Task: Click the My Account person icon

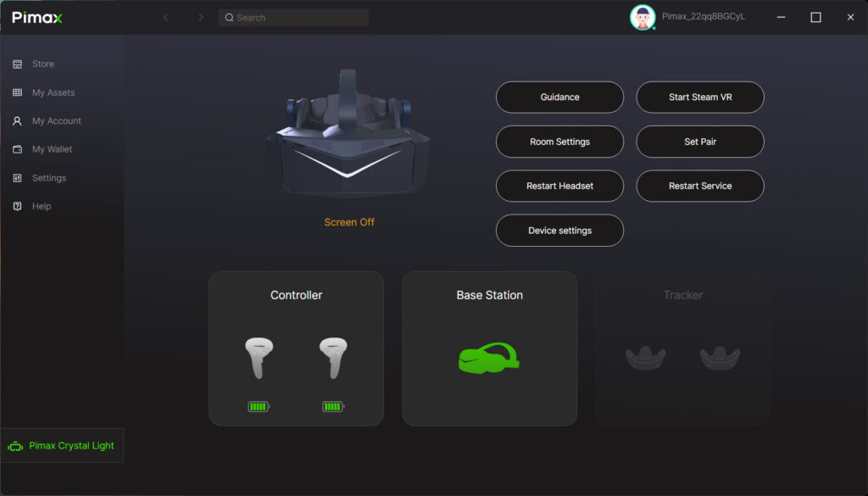Action: pyautogui.click(x=17, y=120)
